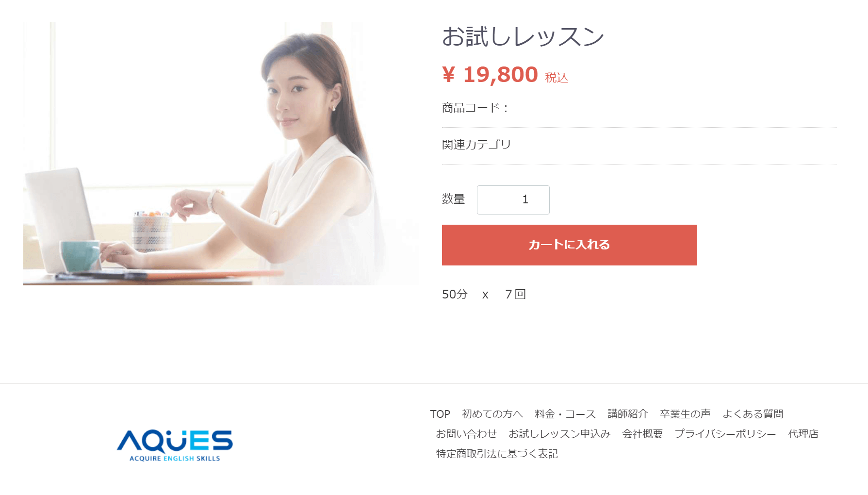Click the AQUES logo in footer
868x495 pixels.
coord(175,445)
